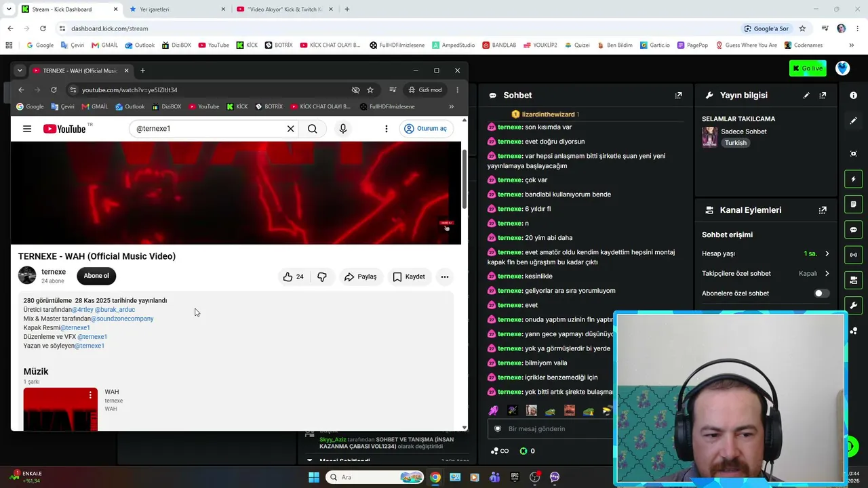868x488 pixels.
Task: Open Chrome menu in the incognito window
Action: coord(457,89)
